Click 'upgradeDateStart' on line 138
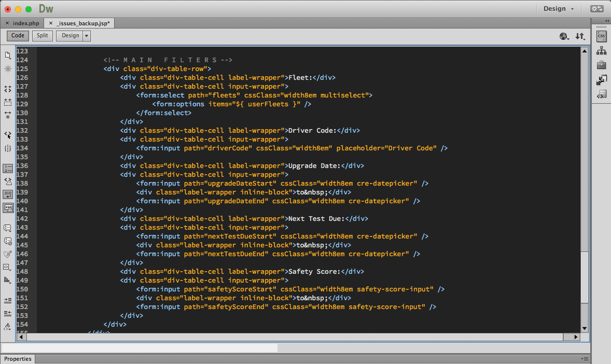611x364 pixels. pyautogui.click(x=240, y=183)
